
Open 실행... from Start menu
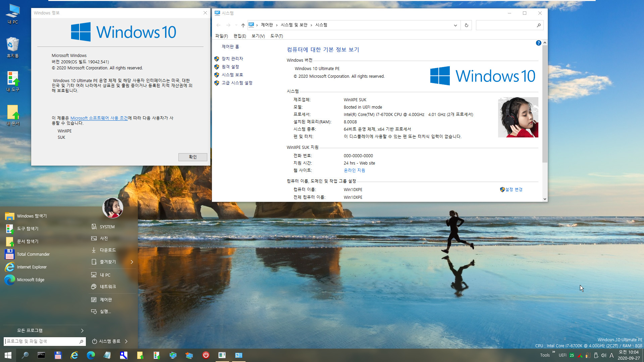pyautogui.click(x=112, y=312)
